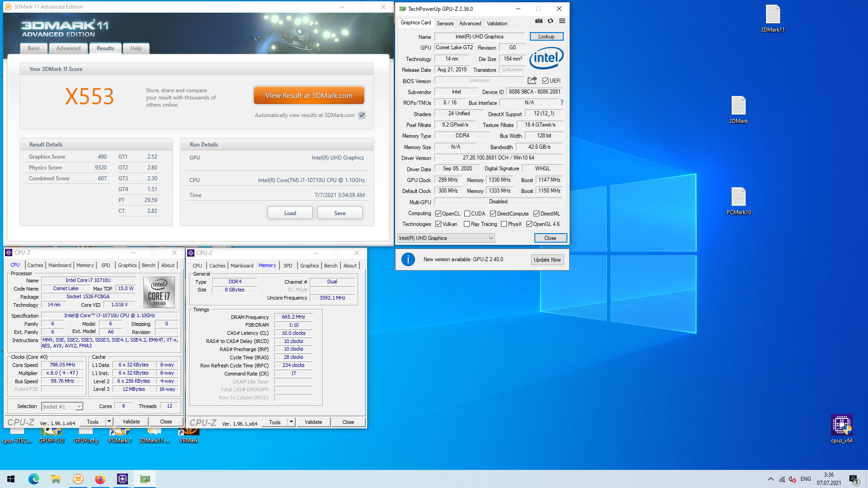Click the Save button in Run Details
868x488 pixels.
340,213
